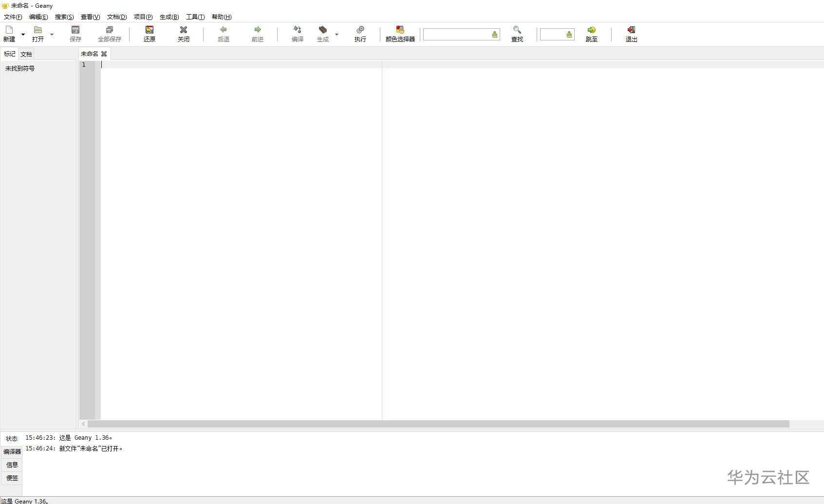824x504 pixels.
Task: Click the horizontal scrollbar thumb in editor
Action: 438,424
